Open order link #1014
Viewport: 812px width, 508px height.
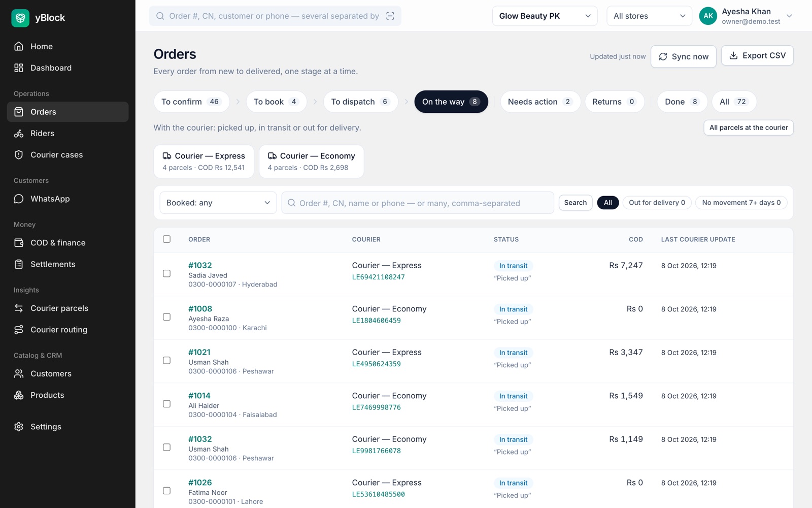point(199,396)
